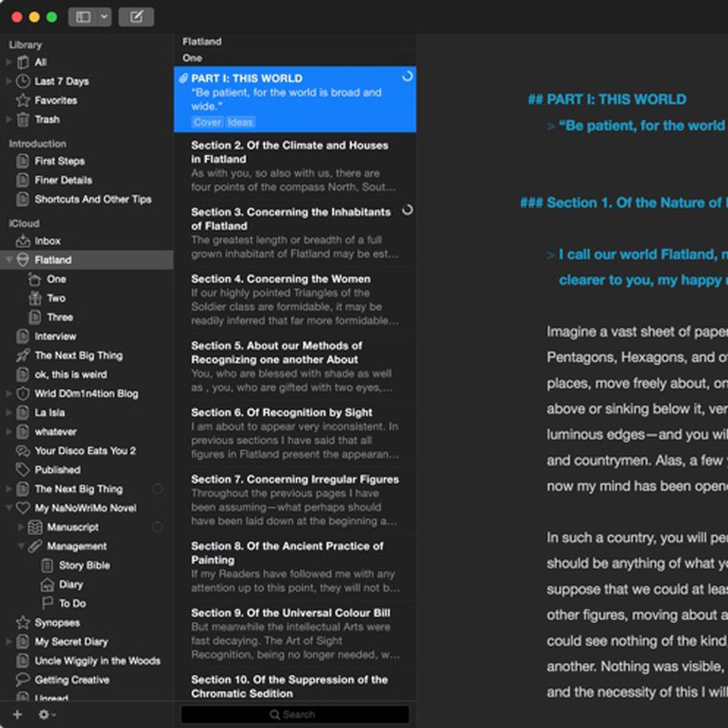This screenshot has width=728, height=728.
Task: Open Section 5. About our Methods sheet
Action: (x=295, y=366)
